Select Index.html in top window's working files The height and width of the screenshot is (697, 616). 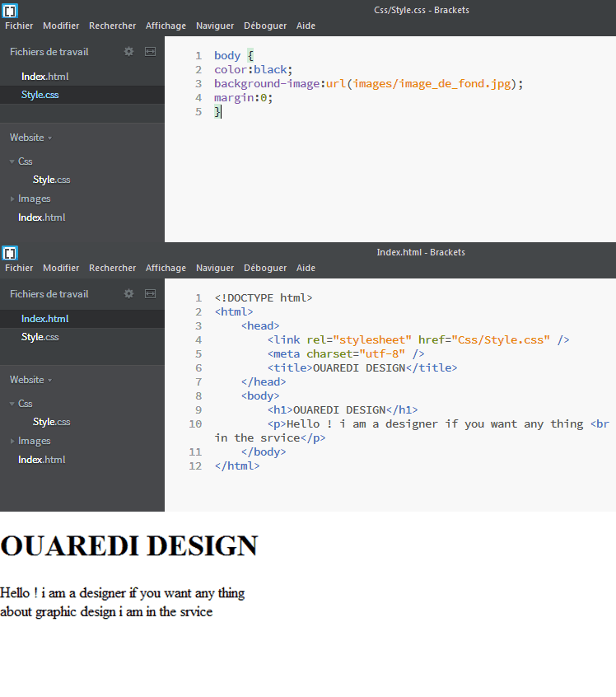coord(44,77)
